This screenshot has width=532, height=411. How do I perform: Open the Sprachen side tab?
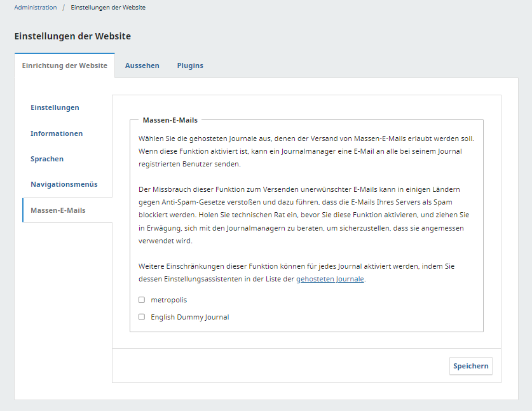[47, 159]
